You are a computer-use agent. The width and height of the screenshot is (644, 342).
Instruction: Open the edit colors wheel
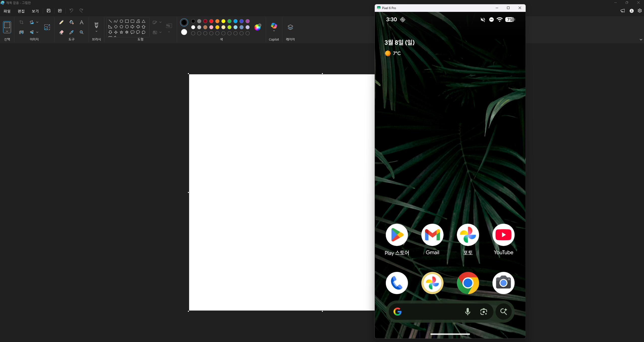point(257,27)
